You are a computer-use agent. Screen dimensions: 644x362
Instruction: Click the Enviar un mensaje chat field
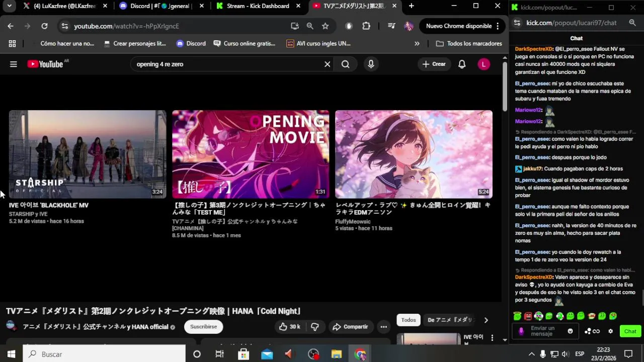click(x=545, y=331)
